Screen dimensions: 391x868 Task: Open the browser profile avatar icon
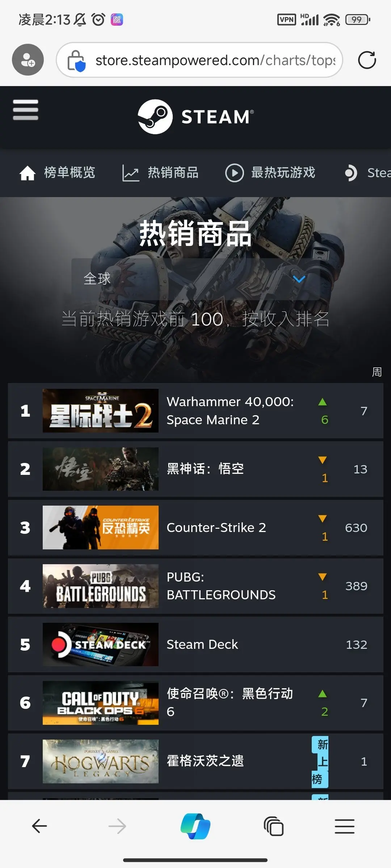28,60
